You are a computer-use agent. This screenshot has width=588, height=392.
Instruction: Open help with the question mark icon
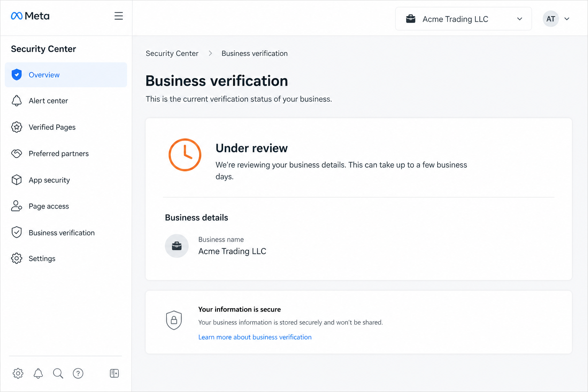(x=78, y=373)
